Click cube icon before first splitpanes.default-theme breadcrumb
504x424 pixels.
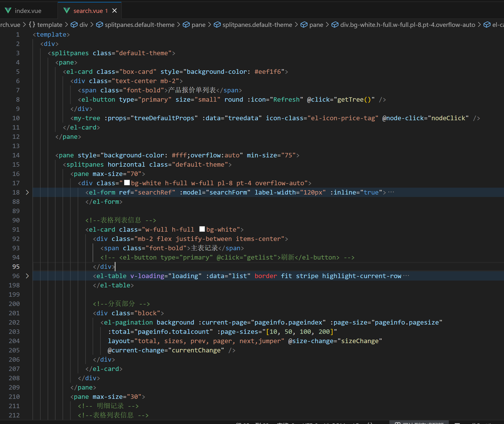pyautogui.click(x=99, y=25)
